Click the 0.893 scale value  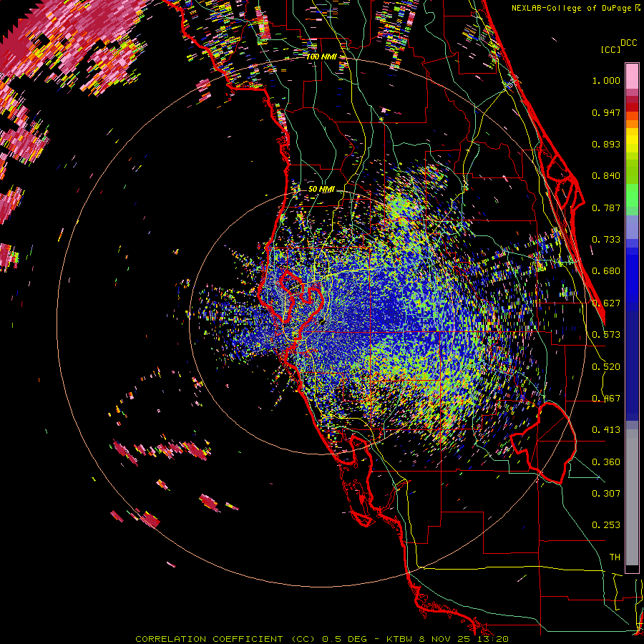(606, 144)
